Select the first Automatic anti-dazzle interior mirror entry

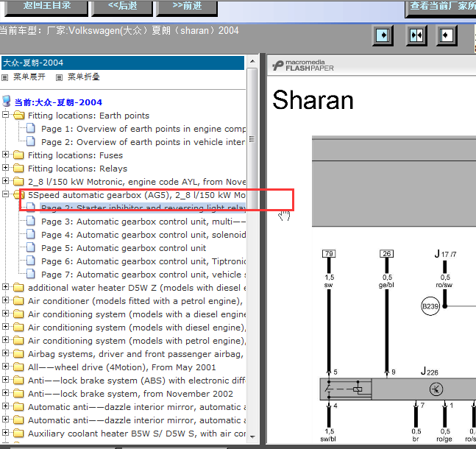(137, 407)
